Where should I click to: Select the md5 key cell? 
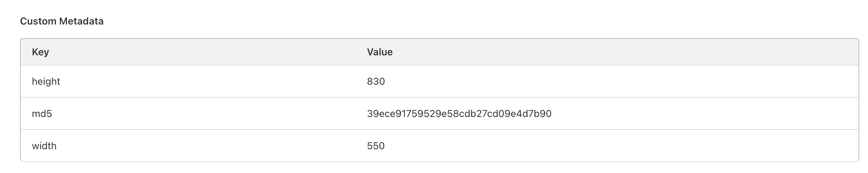click(42, 114)
